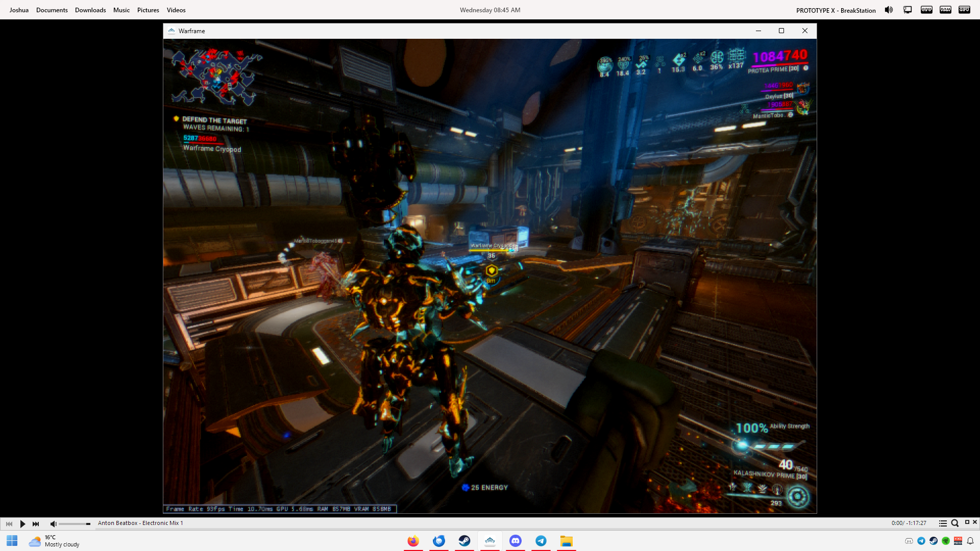Open the Pictures shortcut in top bar

[x=148, y=10]
